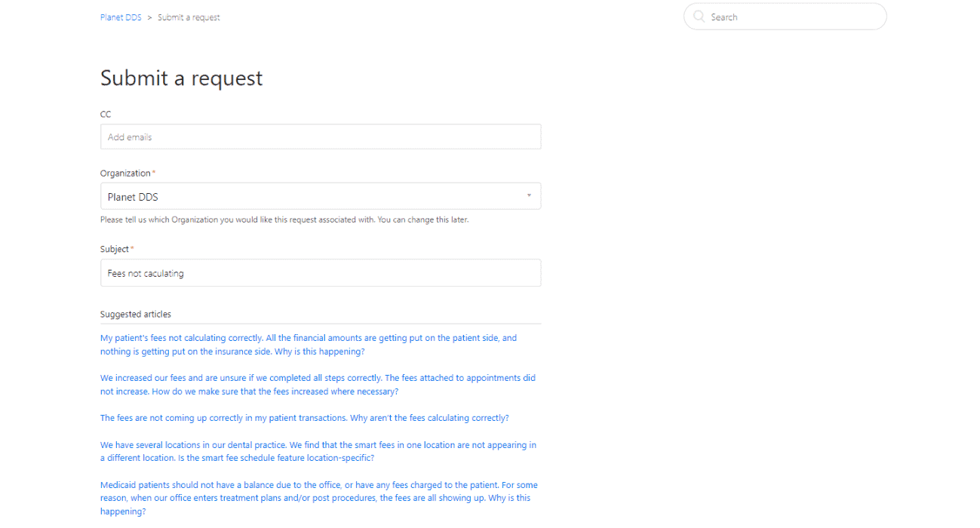Click the Submit a request breadcrumb label
Screen dimensions: 980x528
tap(189, 17)
